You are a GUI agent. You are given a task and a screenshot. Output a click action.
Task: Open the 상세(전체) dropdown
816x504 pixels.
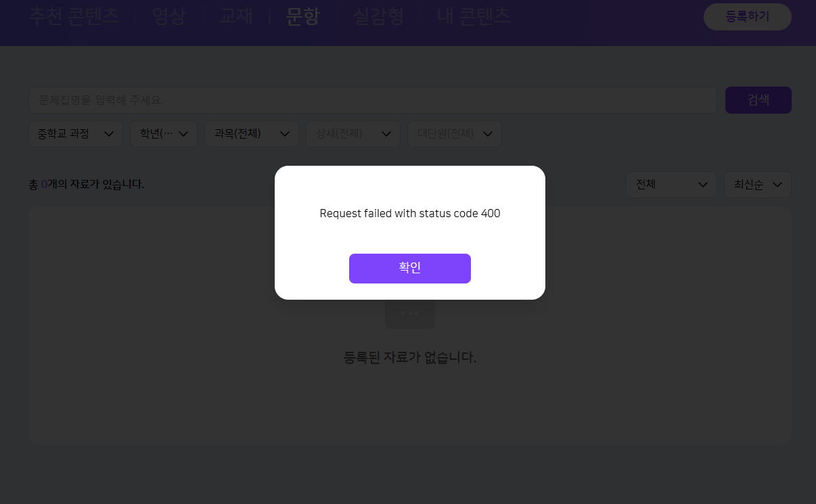point(353,134)
